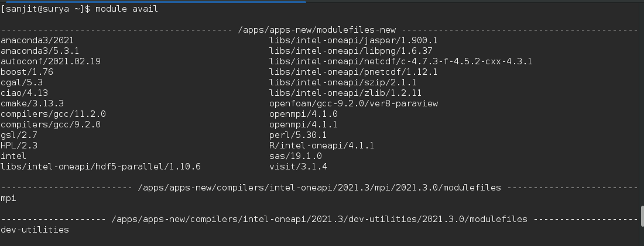Click the libs/intel-oneapi/hdf5-parallel/1.10.6 entry

tap(101, 167)
